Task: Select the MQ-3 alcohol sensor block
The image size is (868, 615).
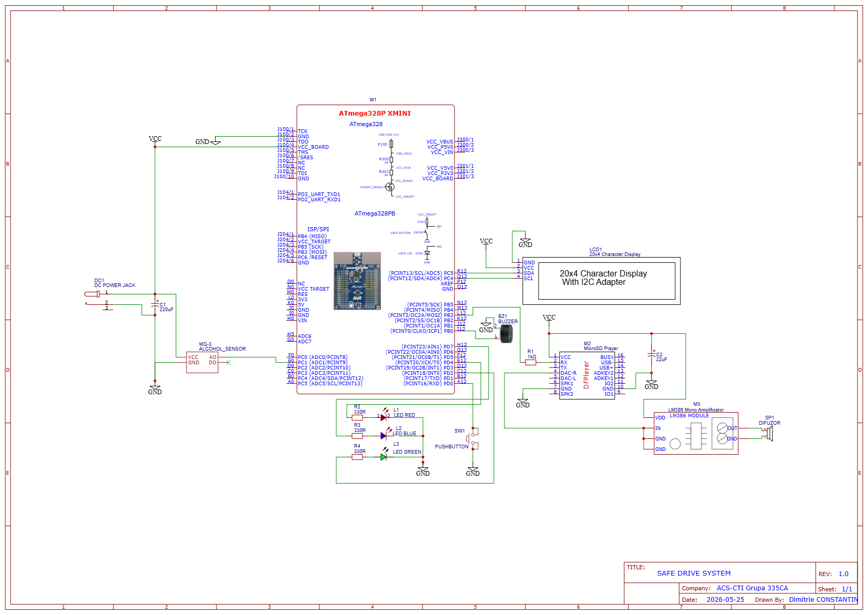Action: pyautogui.click(x=202, y=363)
